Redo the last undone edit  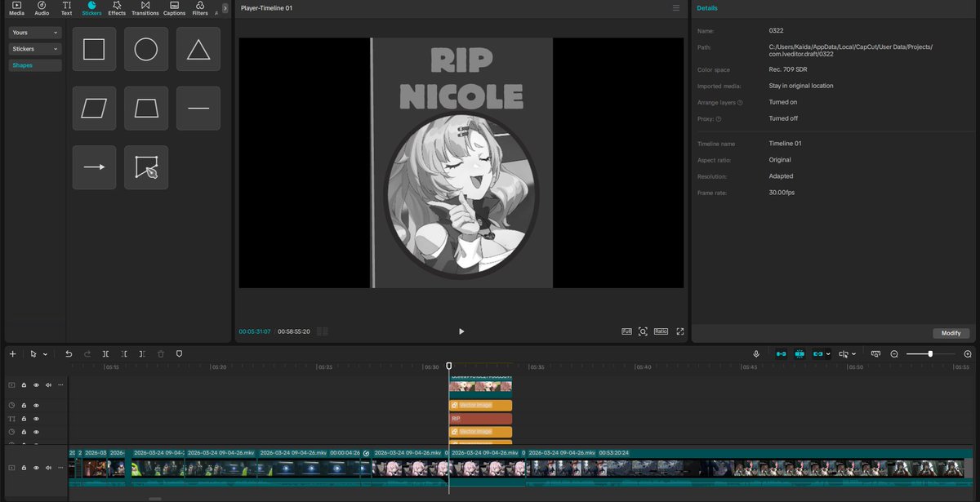pyautogui.click(x=87, y=354)
